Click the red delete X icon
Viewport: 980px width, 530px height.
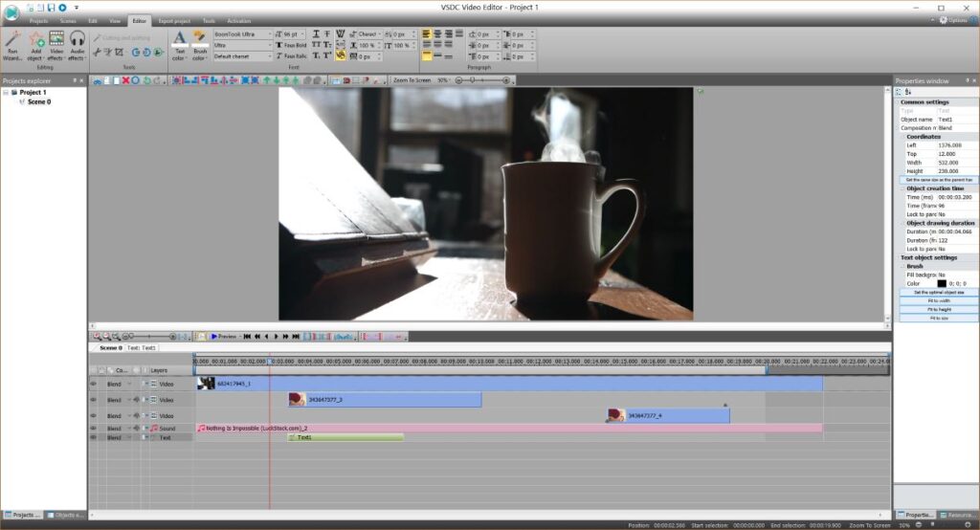(x=125, y=80)
